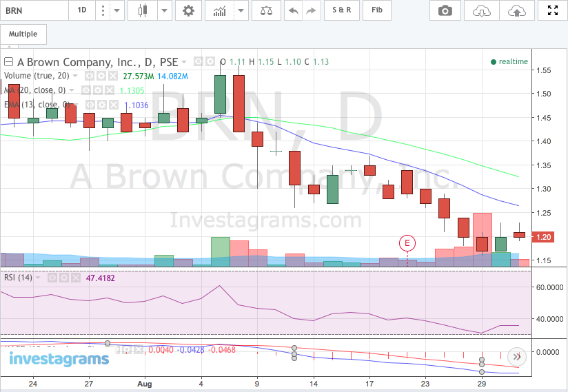Click the 1.55 price scale label
Viewport: 568px width, 392px height.
tap(543, 70)
